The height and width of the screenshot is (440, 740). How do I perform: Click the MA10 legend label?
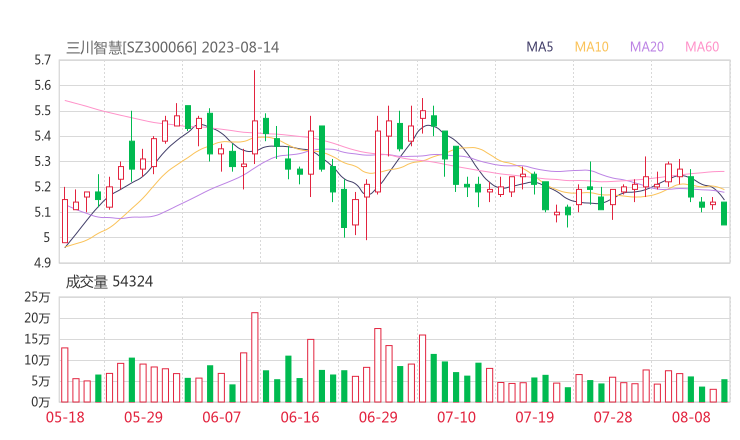(x=591, y=47)
